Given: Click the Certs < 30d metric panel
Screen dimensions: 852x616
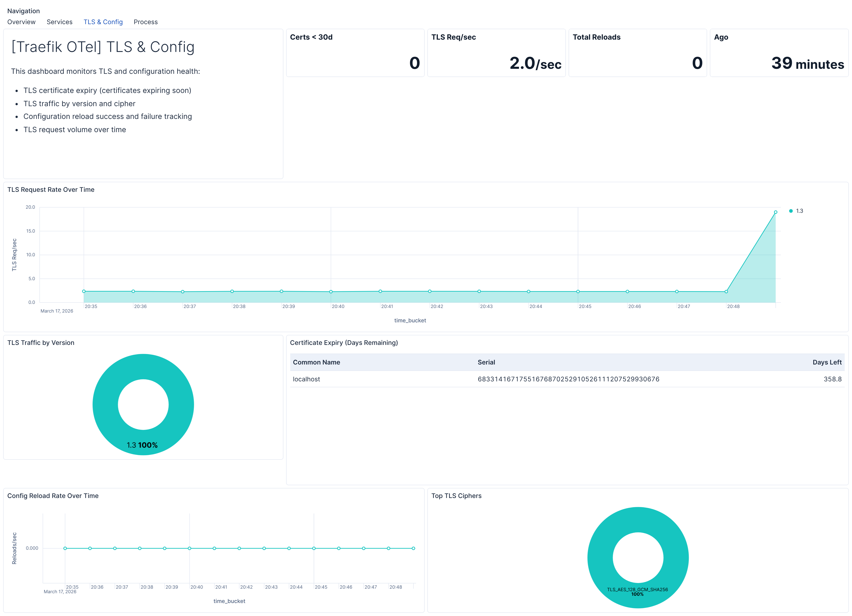Looking at the screenshot, I should (x=355, y=53).
